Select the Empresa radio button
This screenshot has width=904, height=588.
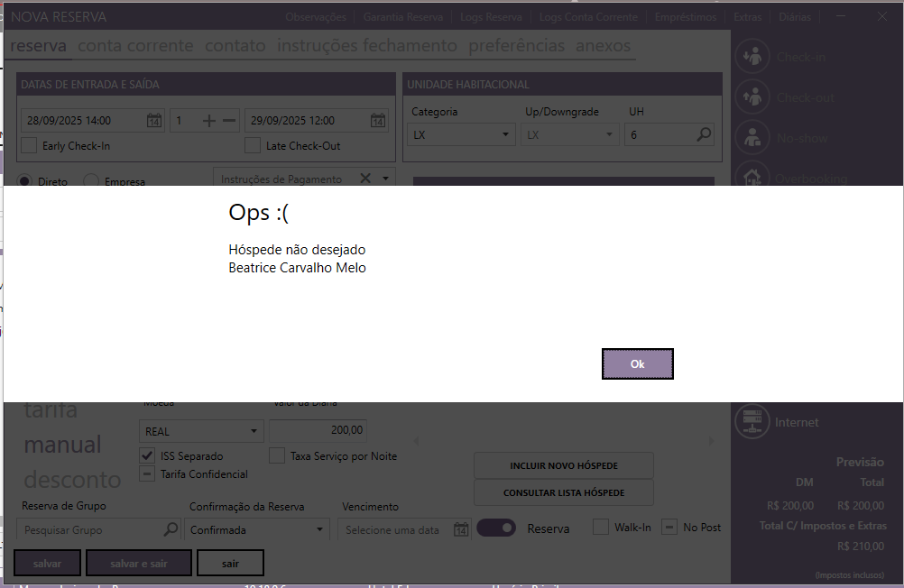[x=91, y=181]
